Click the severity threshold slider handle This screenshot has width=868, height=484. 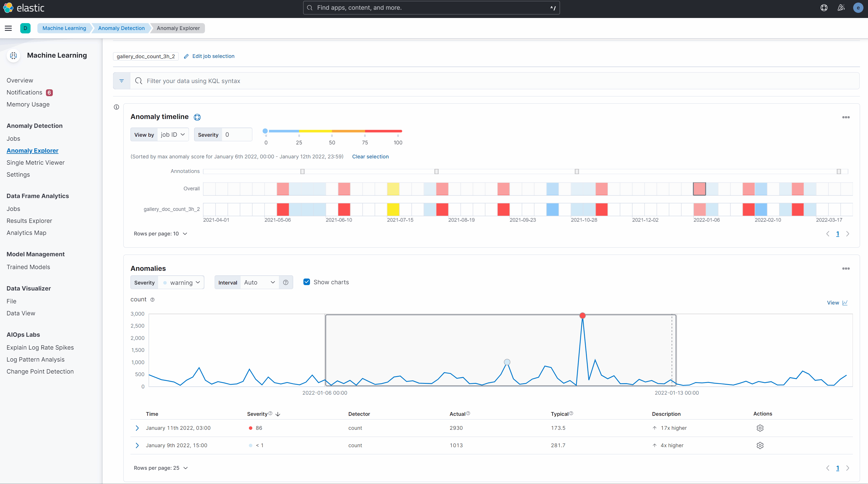(x=265, y=131)
